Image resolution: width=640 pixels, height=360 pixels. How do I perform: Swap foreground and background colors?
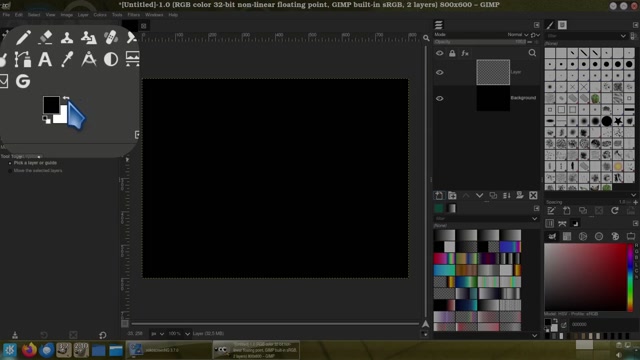click(x=66, y=98)
